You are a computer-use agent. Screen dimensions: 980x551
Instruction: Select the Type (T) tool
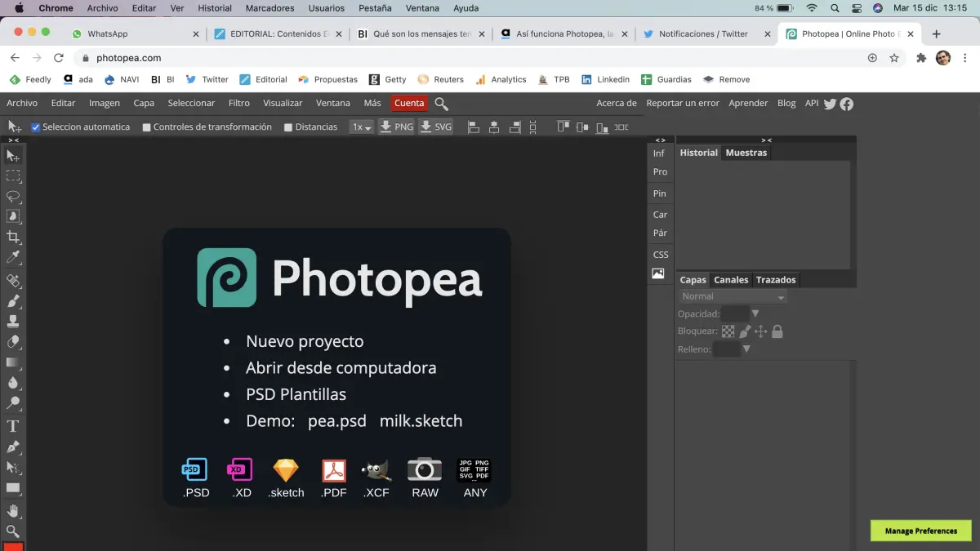point(13,426)
